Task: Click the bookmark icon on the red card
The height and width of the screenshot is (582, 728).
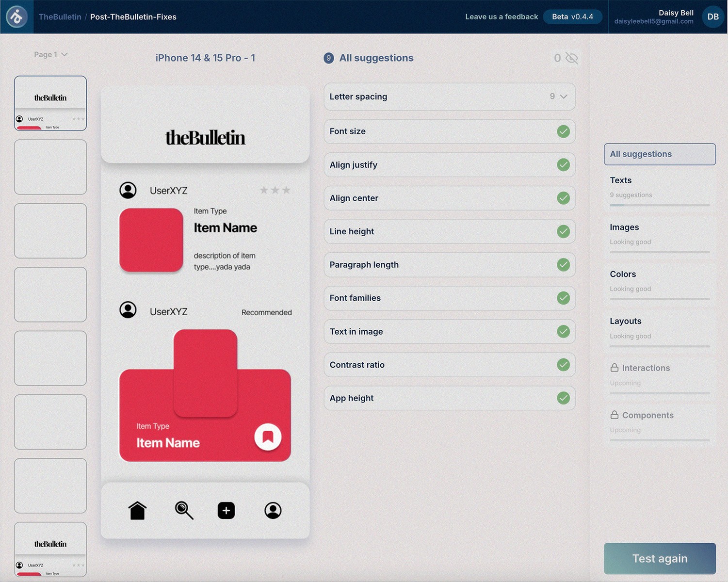Action: 268,437
